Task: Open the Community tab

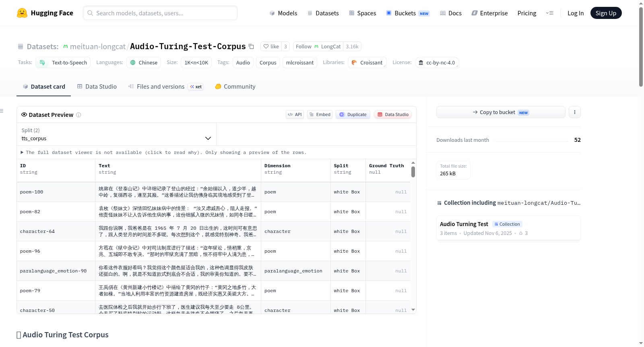Action: 235,87
